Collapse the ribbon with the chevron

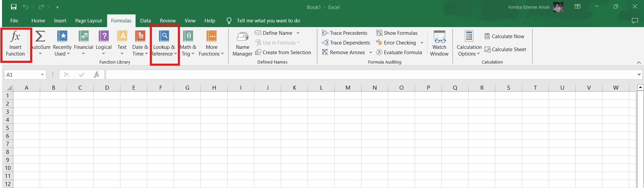pos(639,63)
